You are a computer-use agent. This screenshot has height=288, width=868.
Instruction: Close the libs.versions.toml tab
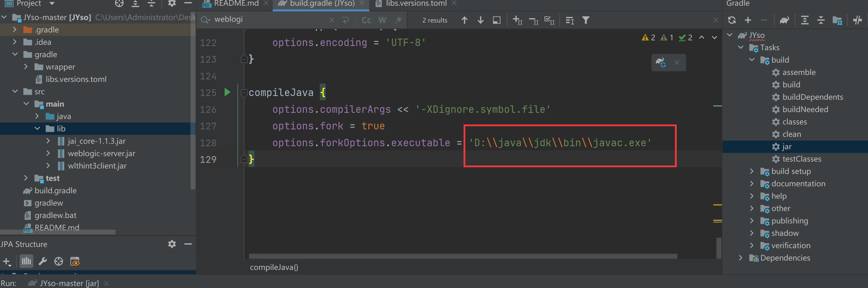pyautogui.click(x=454, y=3)
